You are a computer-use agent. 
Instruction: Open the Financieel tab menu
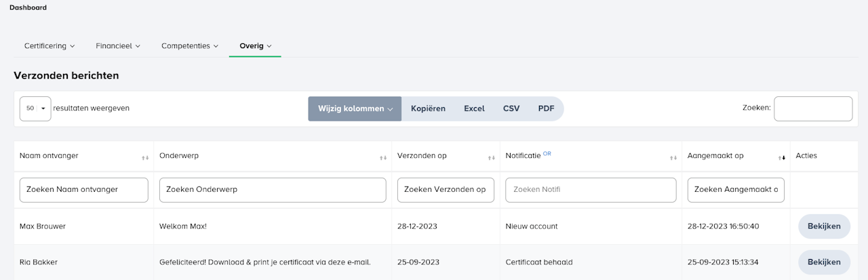pyautogui.click(x=118, y=46)
